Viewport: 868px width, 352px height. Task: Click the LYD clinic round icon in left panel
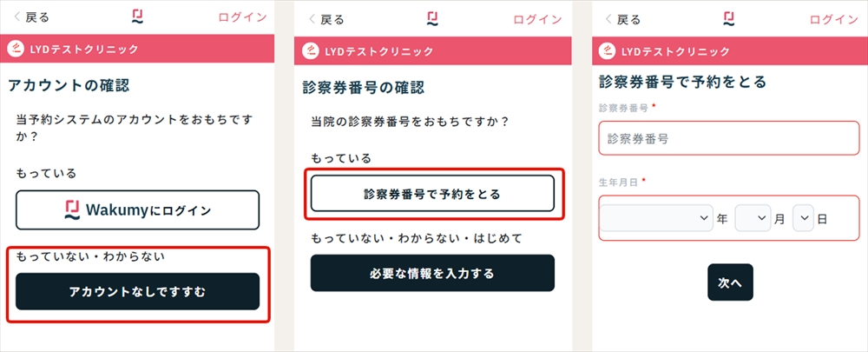(x=16, y=49)
